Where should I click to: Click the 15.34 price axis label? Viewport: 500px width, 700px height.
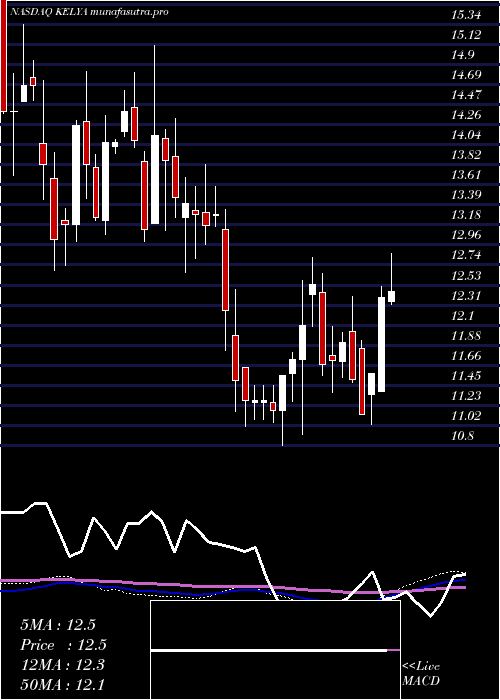point(466,15)
